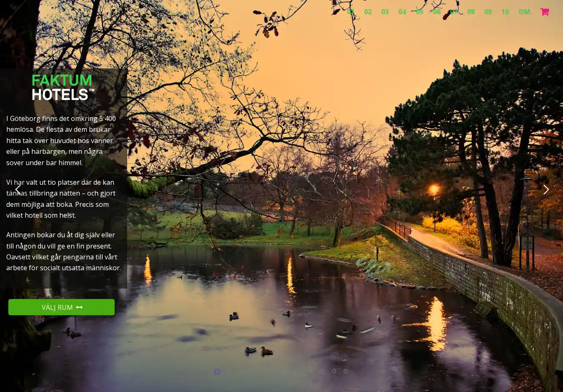The height and width of the screenshot is (392, 563).
Task: Navigate to room 05
Action: pos(420,12)
